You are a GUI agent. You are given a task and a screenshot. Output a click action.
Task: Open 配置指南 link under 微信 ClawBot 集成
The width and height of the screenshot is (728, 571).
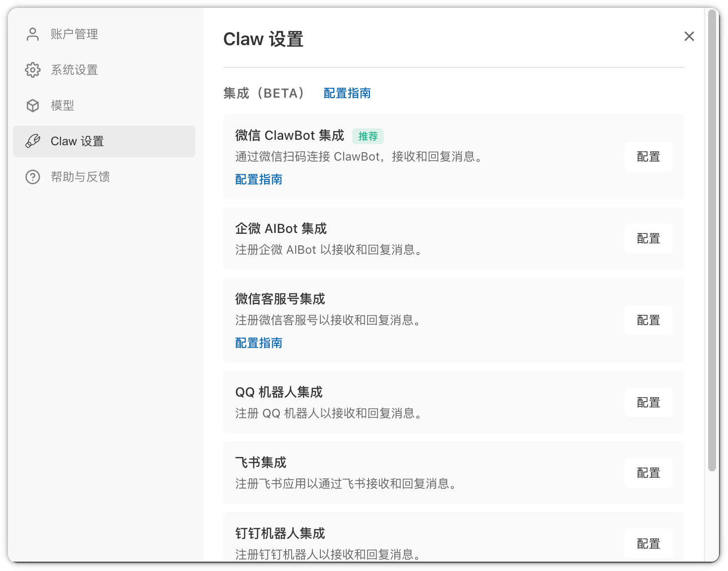(x=258, y=179)
